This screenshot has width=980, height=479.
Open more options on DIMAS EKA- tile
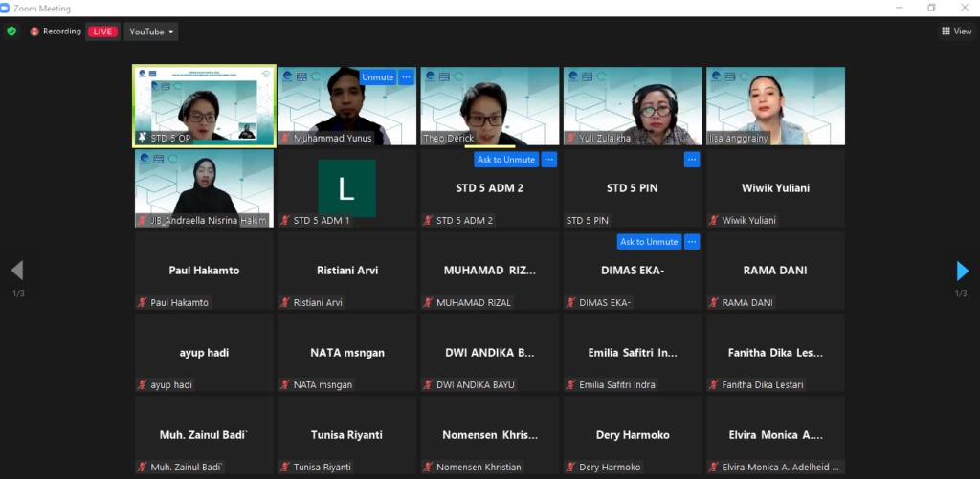pos(691,242)
